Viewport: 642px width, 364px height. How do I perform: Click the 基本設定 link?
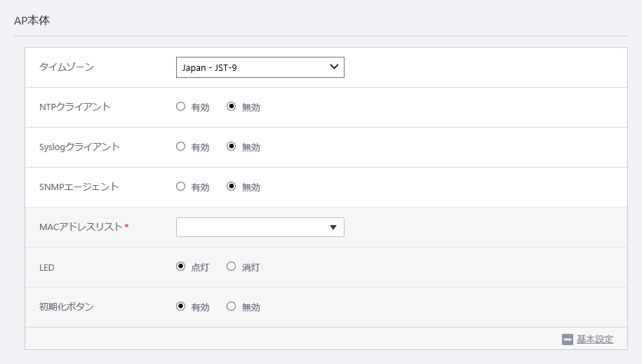tap(595, 339)
